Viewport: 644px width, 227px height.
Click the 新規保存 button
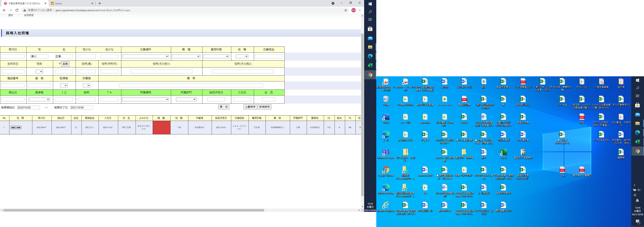[265, 107]
